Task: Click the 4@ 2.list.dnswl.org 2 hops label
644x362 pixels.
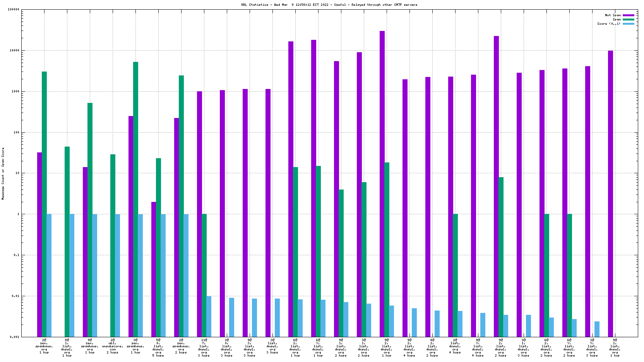Action: 432,348
